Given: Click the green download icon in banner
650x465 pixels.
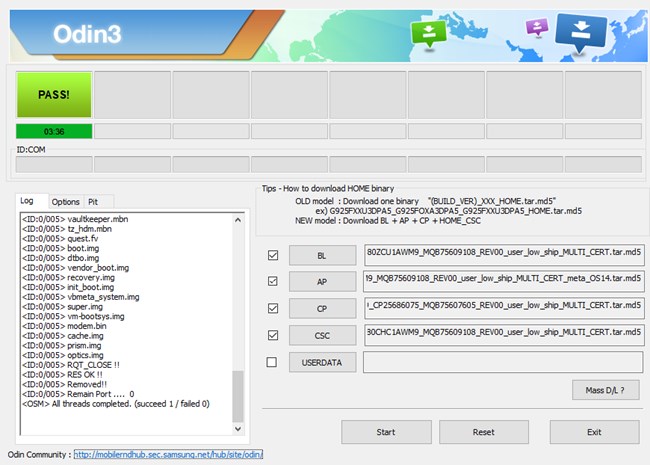Looking at the screenshot, I should click(x=429, y=34).
